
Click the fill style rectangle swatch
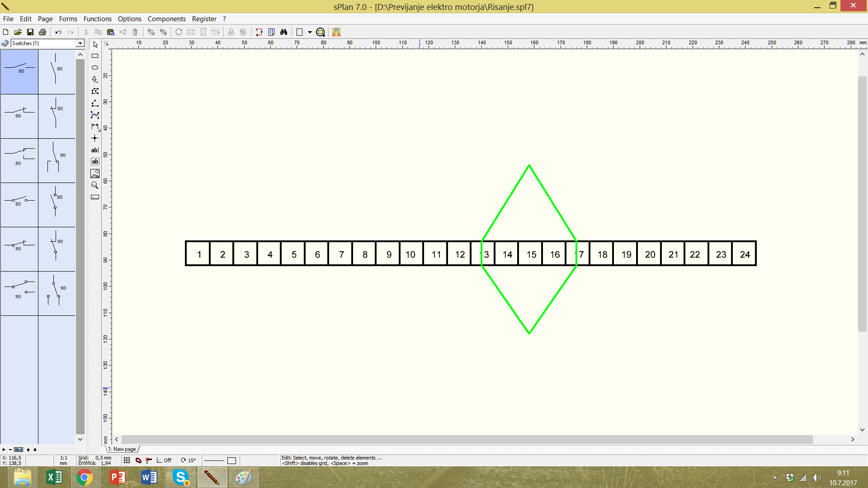231,460
